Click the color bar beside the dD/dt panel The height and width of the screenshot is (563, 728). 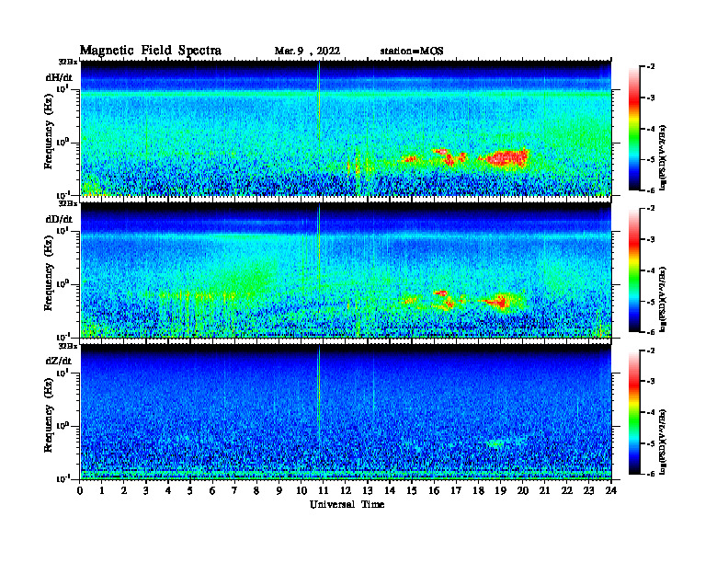[633, 270]
